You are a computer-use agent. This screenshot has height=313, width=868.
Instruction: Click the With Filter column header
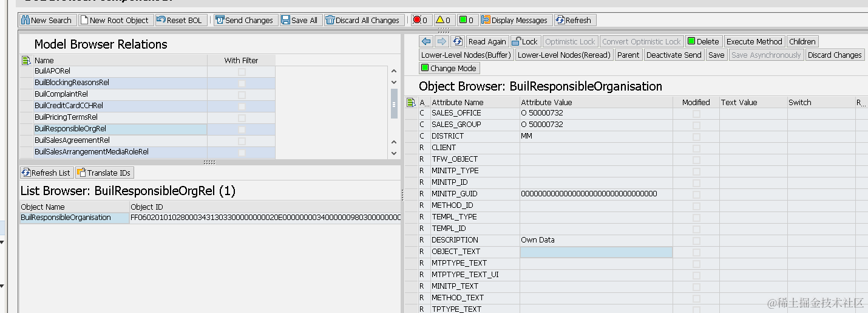241,60
